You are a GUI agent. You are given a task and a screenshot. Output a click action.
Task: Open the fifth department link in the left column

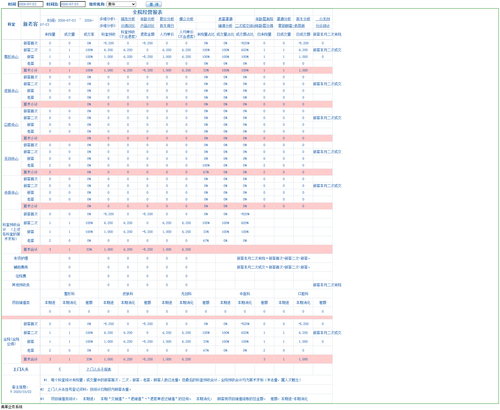pos(11,193)
